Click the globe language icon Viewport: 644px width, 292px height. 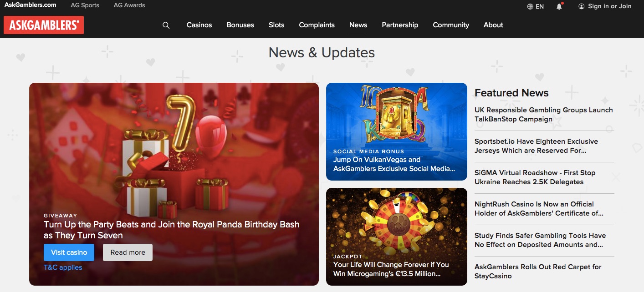(530, 6)
